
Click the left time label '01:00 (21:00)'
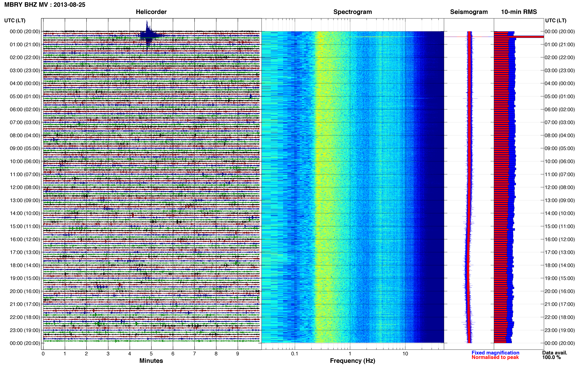[25, 45]
